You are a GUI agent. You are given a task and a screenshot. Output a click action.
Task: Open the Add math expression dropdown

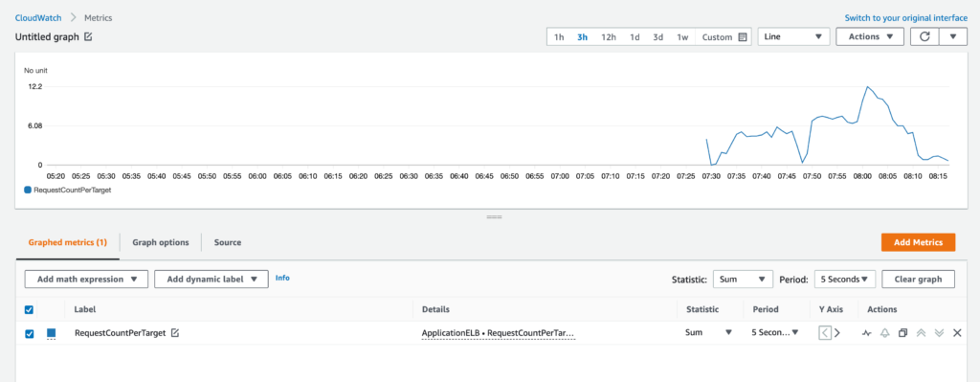click(x=86, y=279)
